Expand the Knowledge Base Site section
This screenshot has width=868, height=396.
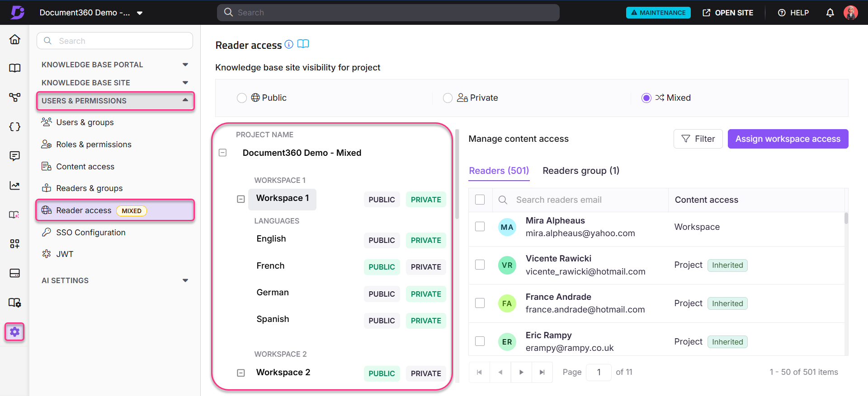[115, 83]
